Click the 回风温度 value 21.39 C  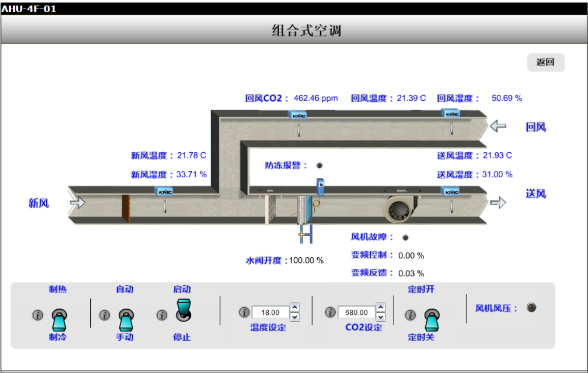click(x=412, y=98)
